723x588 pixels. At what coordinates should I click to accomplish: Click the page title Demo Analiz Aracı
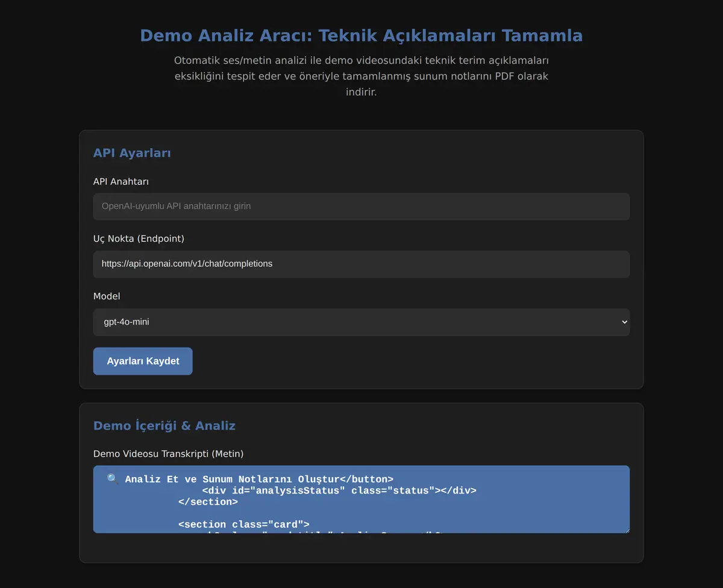tap(361, 36)
